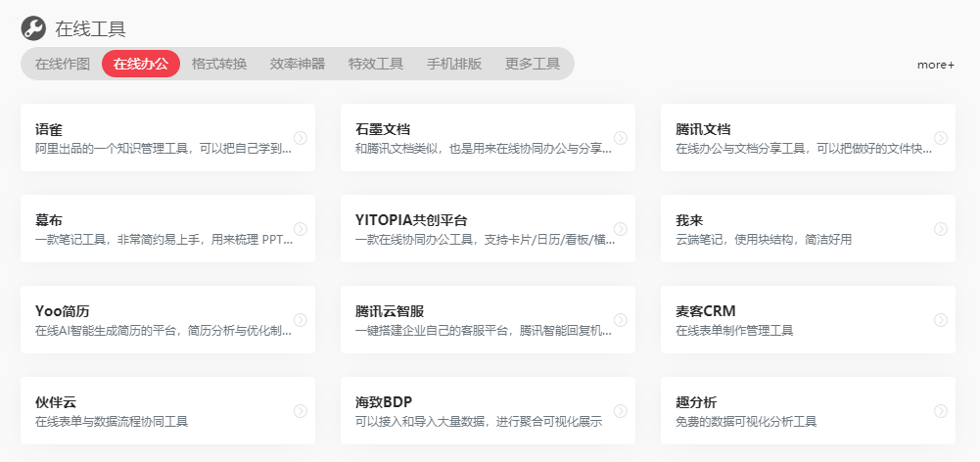Click description starting 在线办公与文档分享工具

[x=804, y=149]
